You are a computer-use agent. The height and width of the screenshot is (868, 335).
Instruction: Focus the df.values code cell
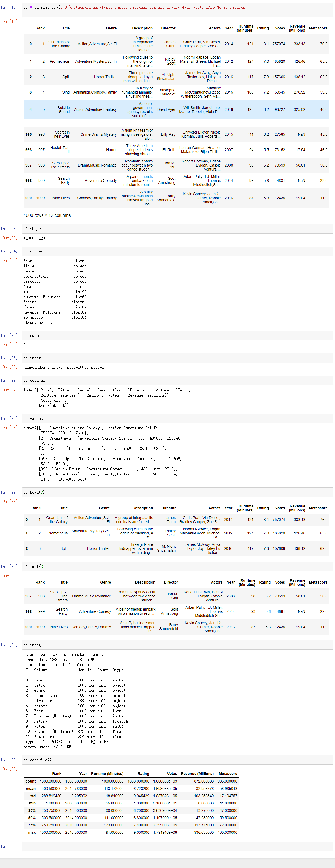177,418
